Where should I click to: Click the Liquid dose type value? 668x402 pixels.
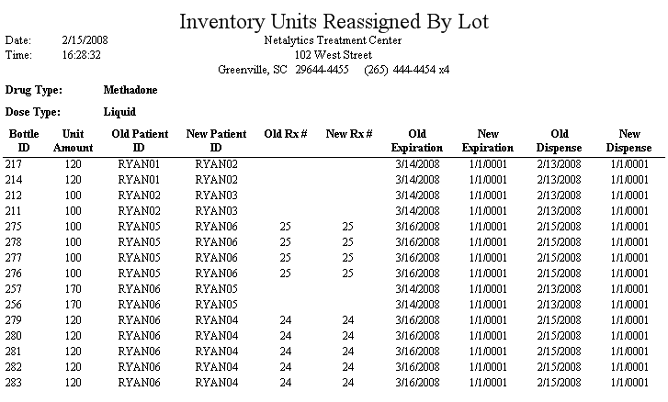[x=120, y=112]
